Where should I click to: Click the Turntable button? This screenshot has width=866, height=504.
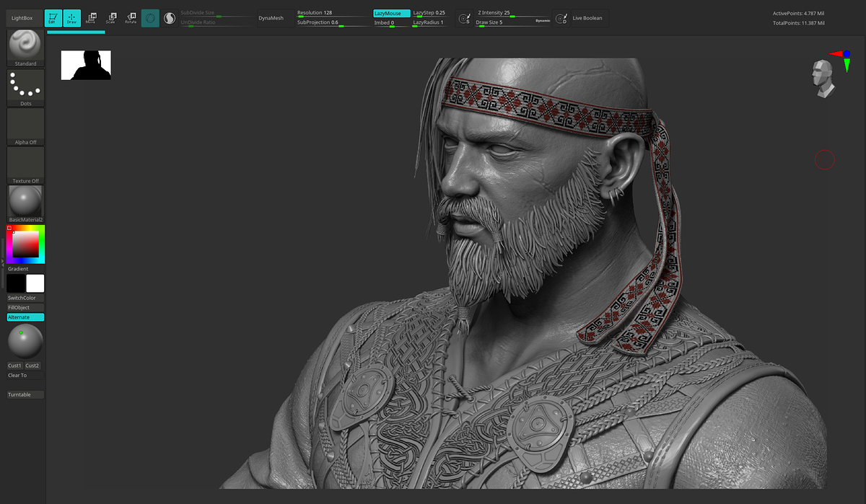(25, 395)
